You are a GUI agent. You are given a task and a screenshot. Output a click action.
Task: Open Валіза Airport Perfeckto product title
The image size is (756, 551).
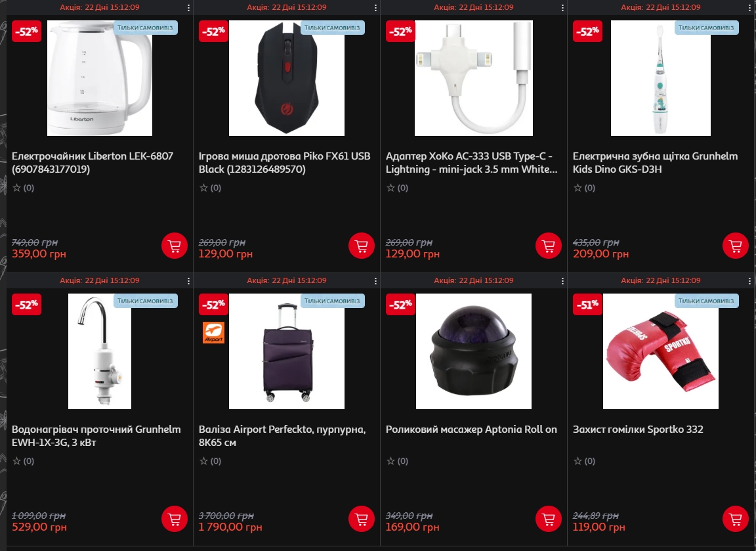282,435
